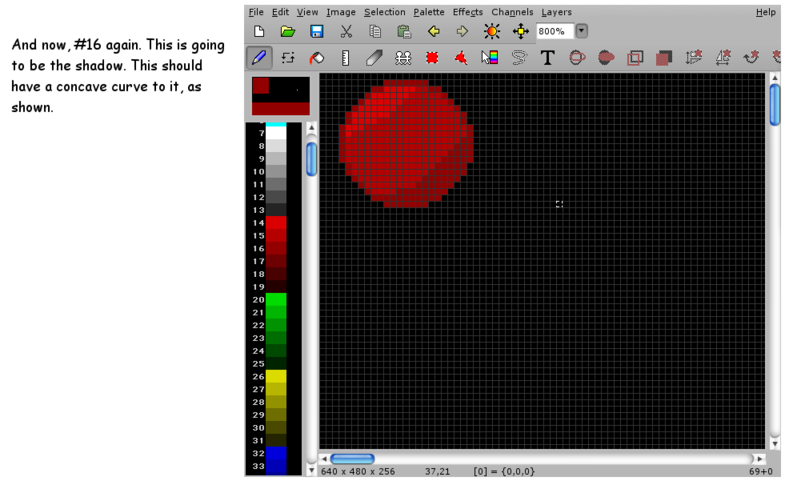Viewport: 793px width, 481px height.
Task: Click the palette scroll up arrow
Action: (x=310, y=128)
